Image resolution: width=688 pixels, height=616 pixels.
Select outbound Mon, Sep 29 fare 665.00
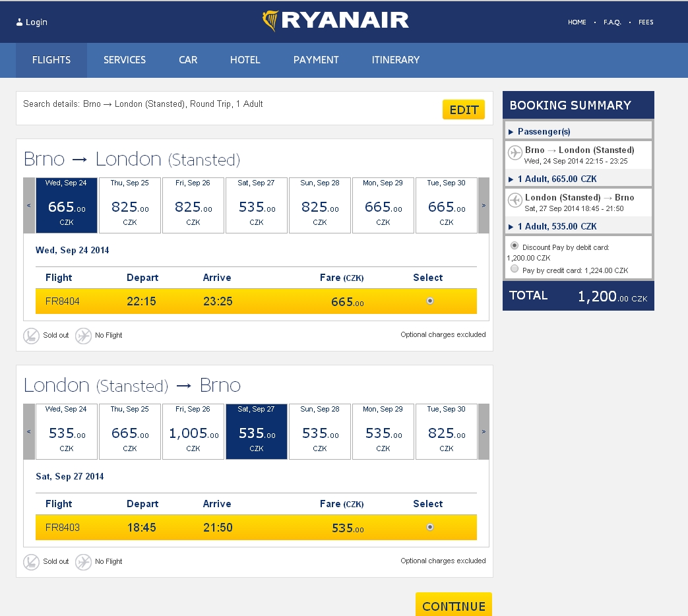(383, 205)
